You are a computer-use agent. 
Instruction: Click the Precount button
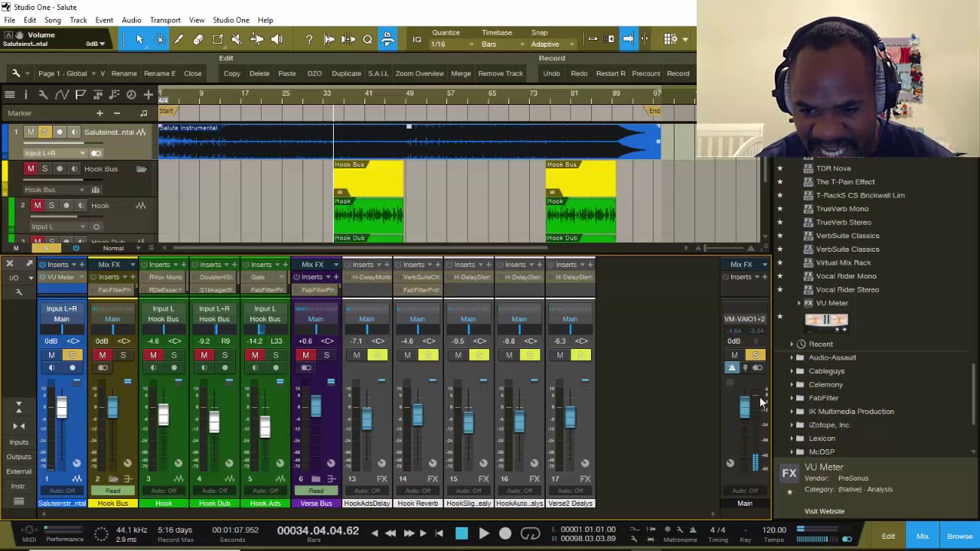pyautogui.click(x=645, y=73)
